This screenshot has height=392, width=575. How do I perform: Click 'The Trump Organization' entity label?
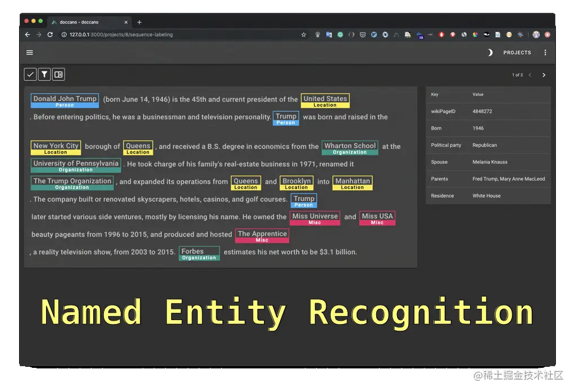(x=72, y=183)
